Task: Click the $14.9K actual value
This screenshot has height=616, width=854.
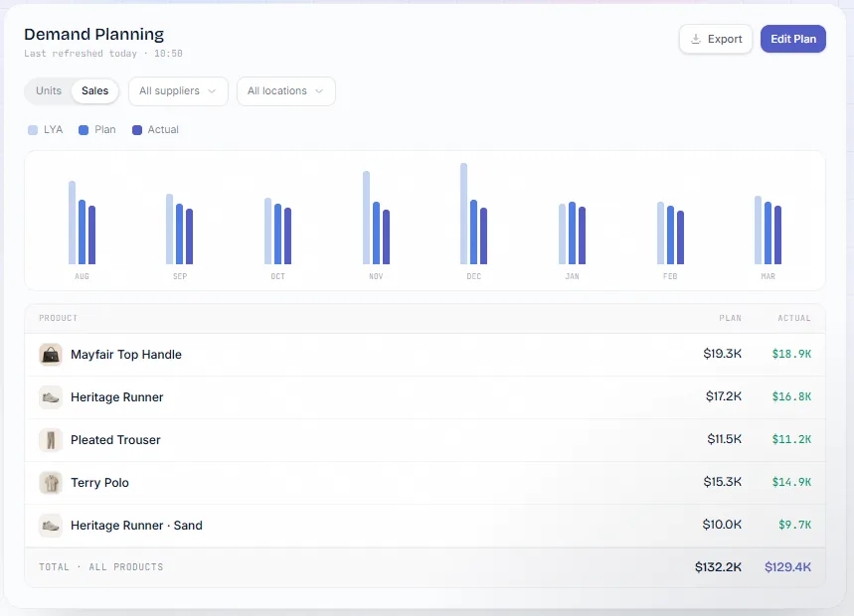Action: tap(791, 482)
